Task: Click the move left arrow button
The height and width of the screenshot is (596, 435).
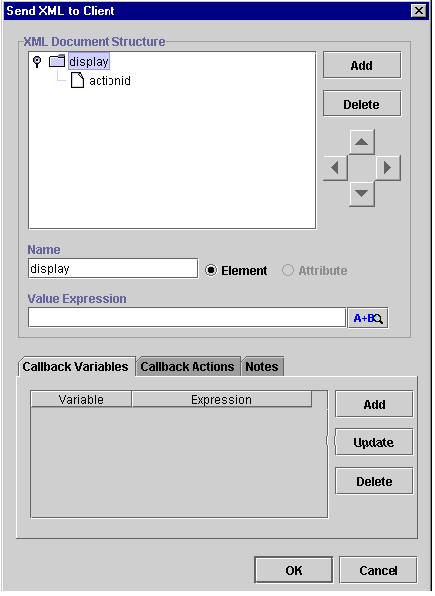Action: pyautogui.click(x=335, y=168)
